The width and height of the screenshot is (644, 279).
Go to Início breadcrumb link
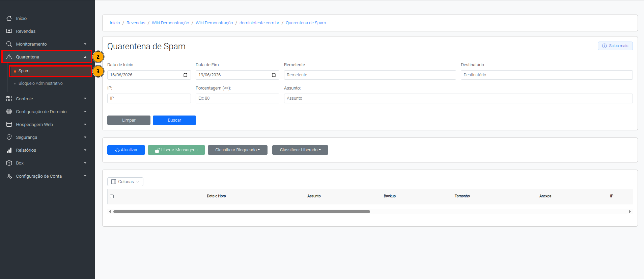click(x=115, y=23)
